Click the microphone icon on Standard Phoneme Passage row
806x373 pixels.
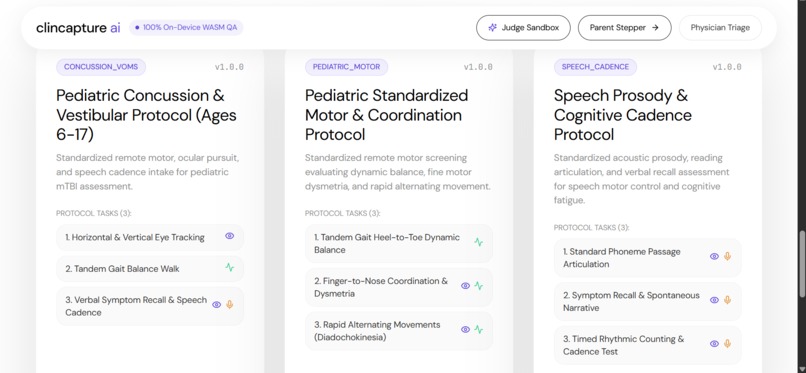click(x=727, y=256)
